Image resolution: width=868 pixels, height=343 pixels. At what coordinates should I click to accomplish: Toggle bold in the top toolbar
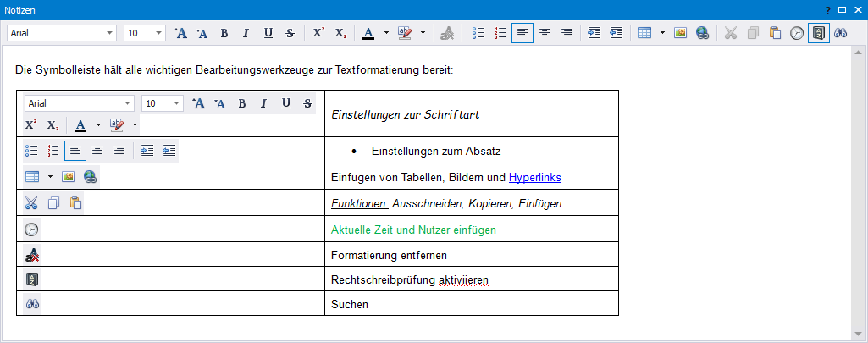224,33
